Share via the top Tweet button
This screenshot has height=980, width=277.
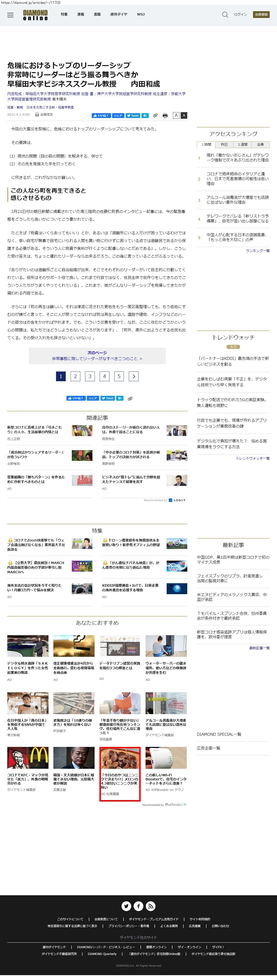[133, 115]
